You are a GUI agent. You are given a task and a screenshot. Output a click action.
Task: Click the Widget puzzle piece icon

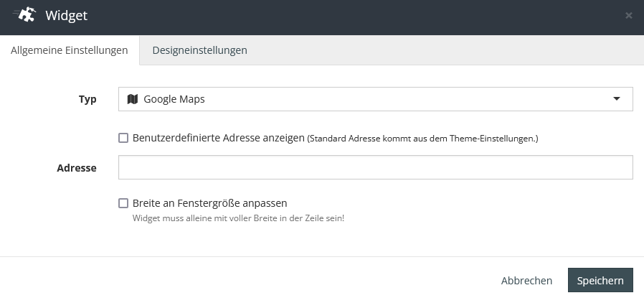pos(24,15)
